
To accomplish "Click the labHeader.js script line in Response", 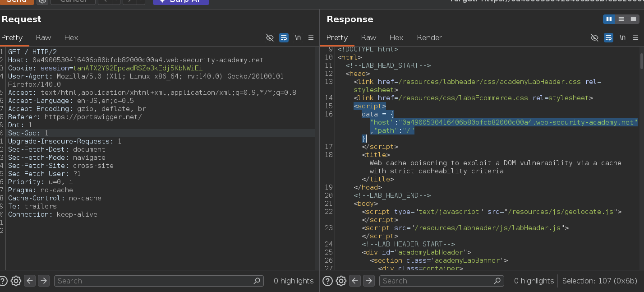I will [x=465, y=228].
